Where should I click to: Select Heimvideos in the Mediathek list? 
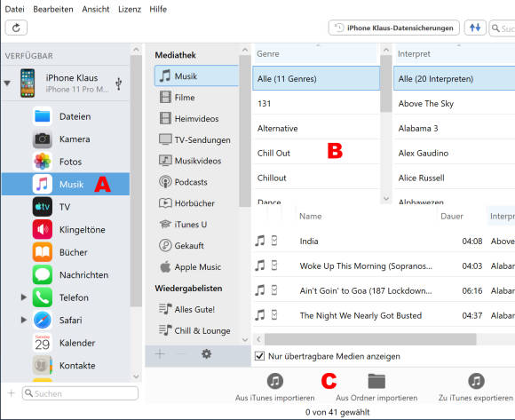pyautogui.click(x=196, y=119)
